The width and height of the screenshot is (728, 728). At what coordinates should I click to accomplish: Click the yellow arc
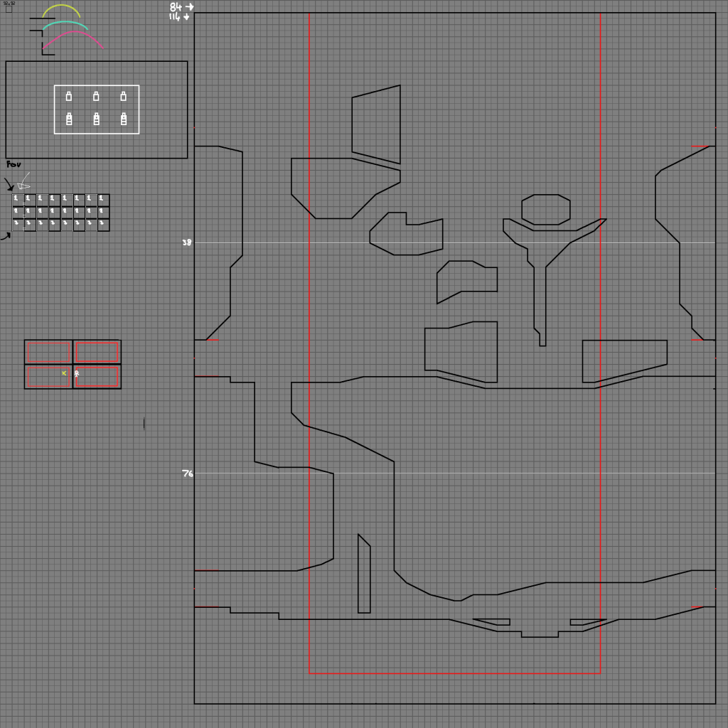(x=61, y=9)
